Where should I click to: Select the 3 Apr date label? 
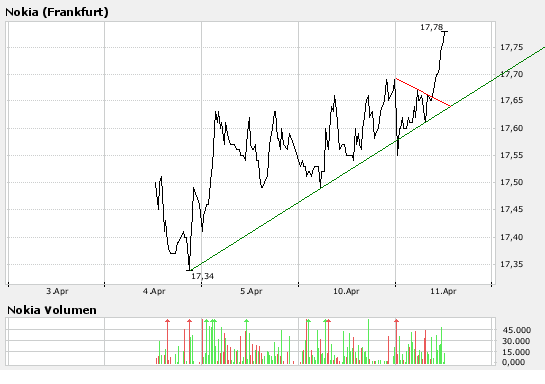click(57, 291)
